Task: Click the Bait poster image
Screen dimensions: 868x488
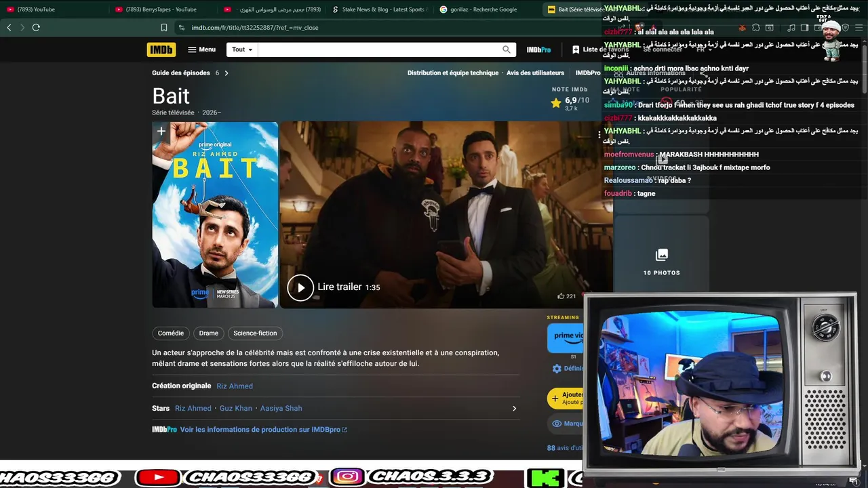Action: coord(215,215)
